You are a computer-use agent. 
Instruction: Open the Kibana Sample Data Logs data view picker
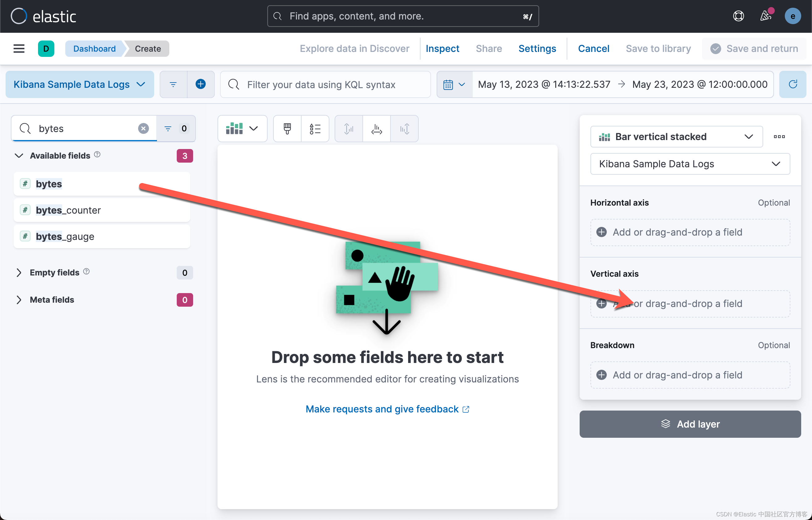pyautogui.click(x=80, y=84)
